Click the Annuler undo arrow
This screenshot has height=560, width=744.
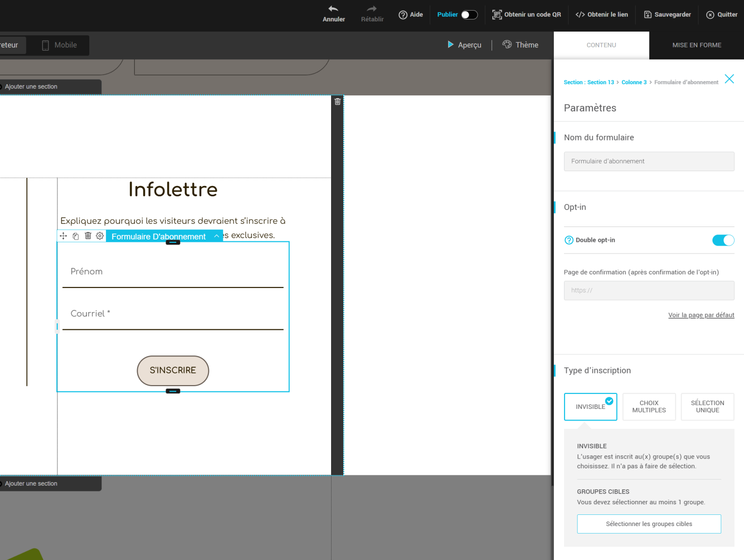[333, 9]
